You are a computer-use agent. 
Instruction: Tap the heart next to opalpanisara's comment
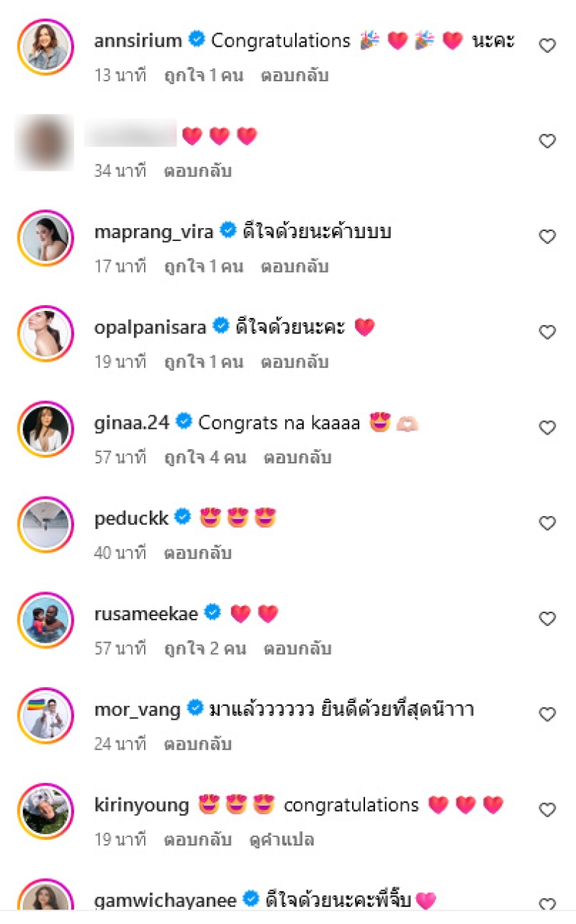(x=547, y=332)
